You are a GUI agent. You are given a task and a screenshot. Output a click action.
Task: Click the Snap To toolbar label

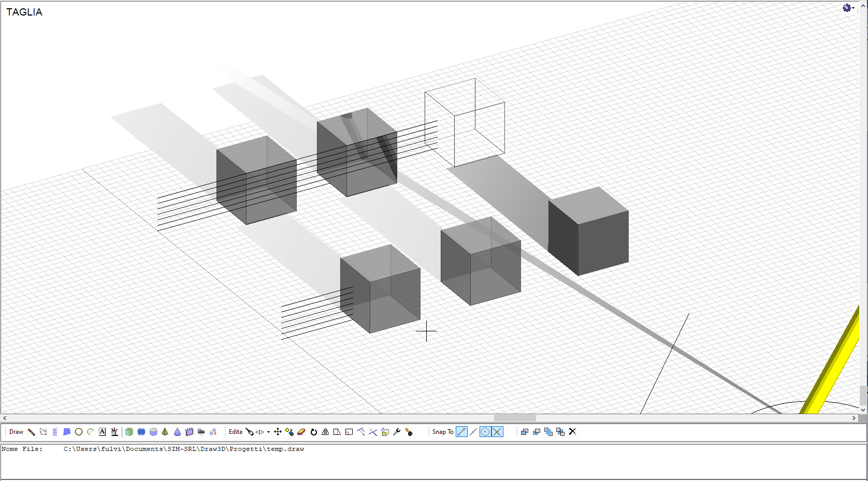(443, 432)
